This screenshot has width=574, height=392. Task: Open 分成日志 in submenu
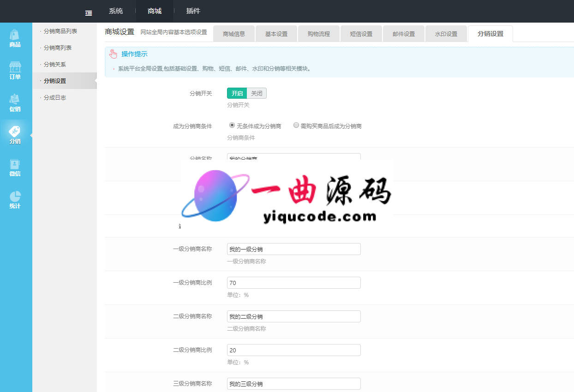coord(55,98)
